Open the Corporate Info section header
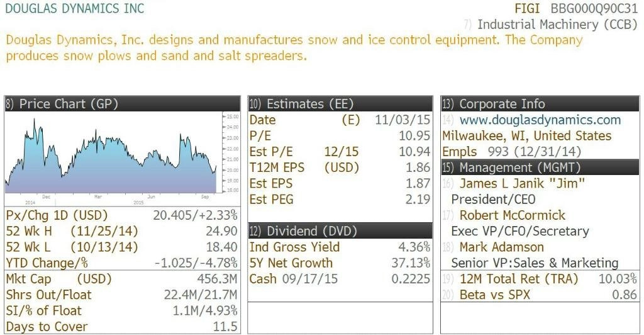The image size is (644, 335). [540, 104]
